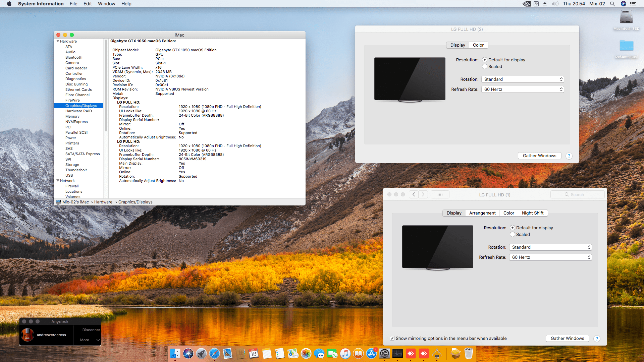
Task: Open App Store dock icon
Action: coord(371,353)
